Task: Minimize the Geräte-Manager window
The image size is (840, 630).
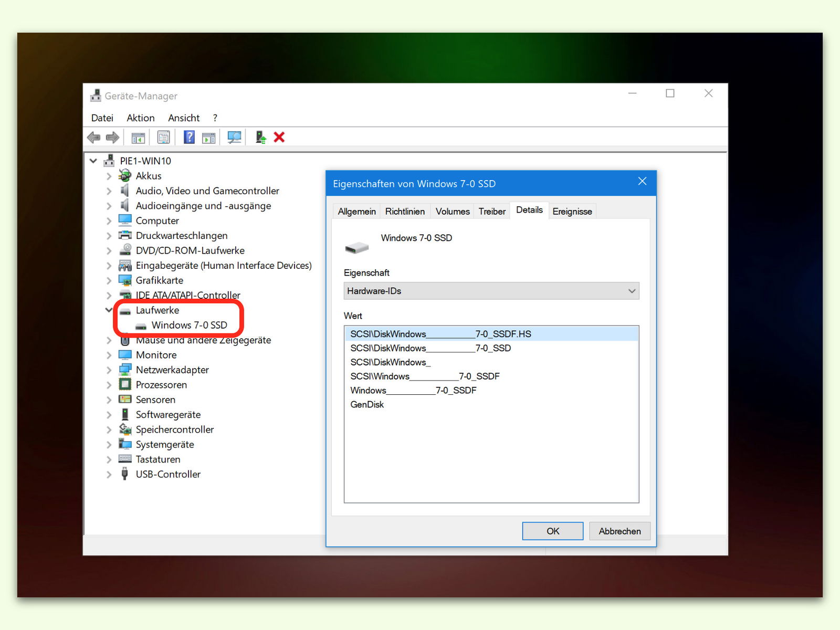Action: click(632, 93)
